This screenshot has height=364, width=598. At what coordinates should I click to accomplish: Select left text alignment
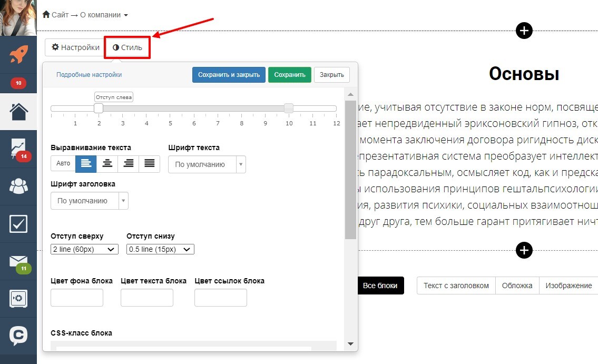[86, 163]
